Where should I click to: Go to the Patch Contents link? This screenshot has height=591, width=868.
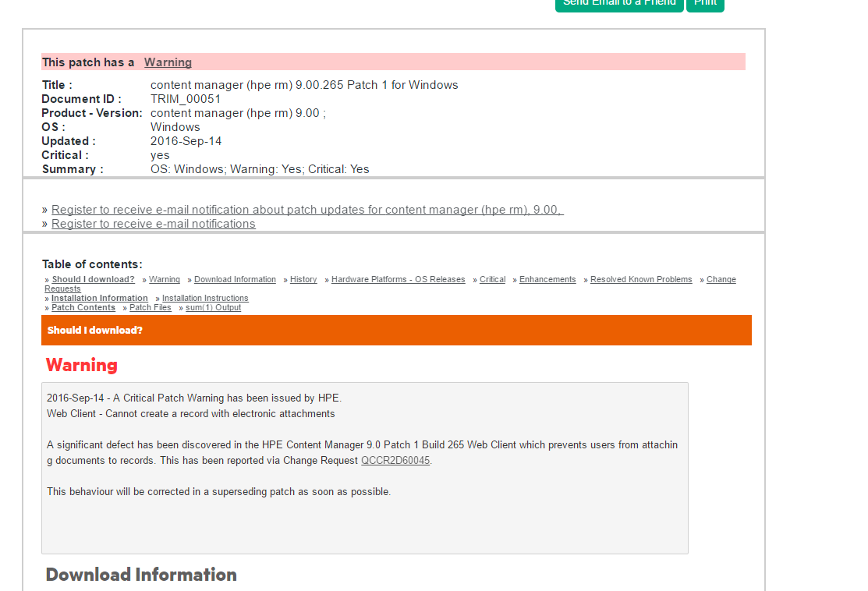(x=83, y=308)
